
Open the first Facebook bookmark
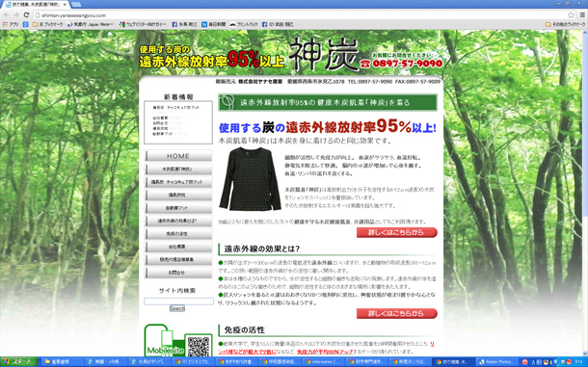point(184,24)
